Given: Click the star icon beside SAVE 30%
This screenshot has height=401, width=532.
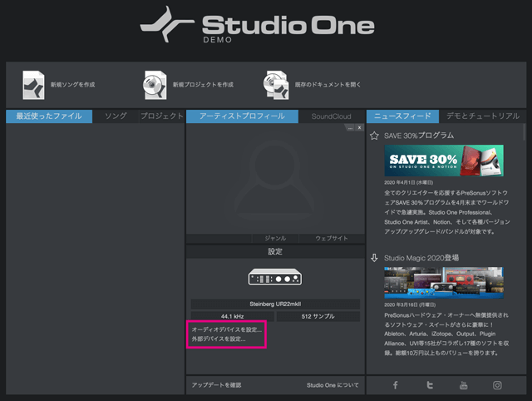Looking at the screenshot, I should pos(374,136).
